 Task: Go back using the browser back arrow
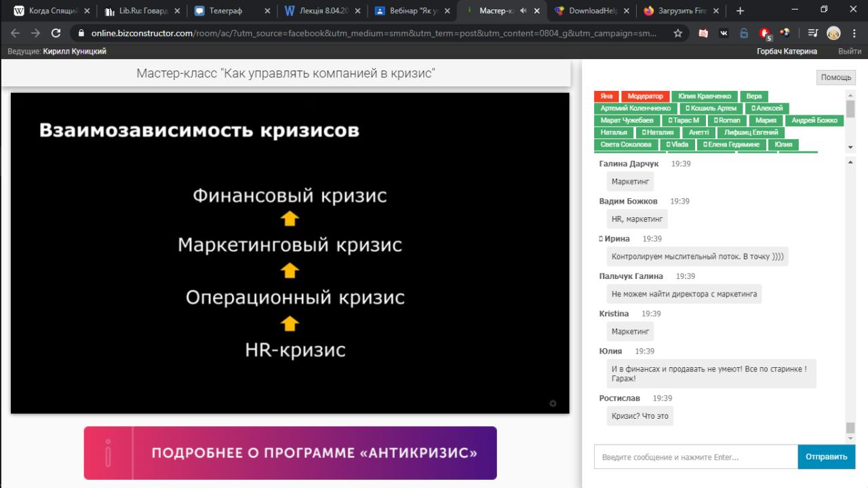16,33
